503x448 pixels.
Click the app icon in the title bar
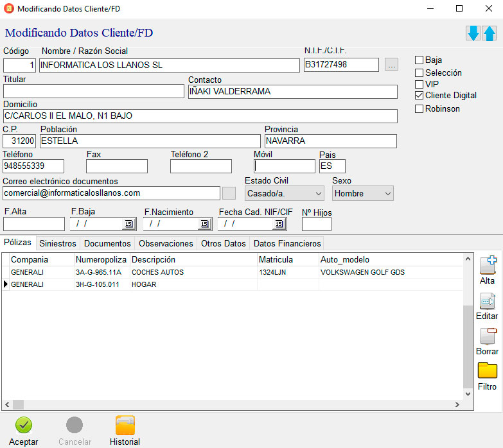click(x=9, y=8)
